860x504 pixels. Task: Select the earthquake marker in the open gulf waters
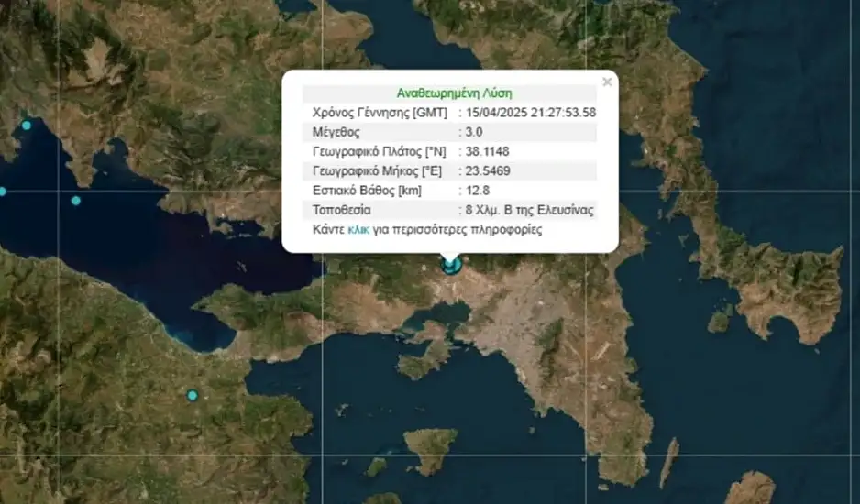[x=76, y=201]
